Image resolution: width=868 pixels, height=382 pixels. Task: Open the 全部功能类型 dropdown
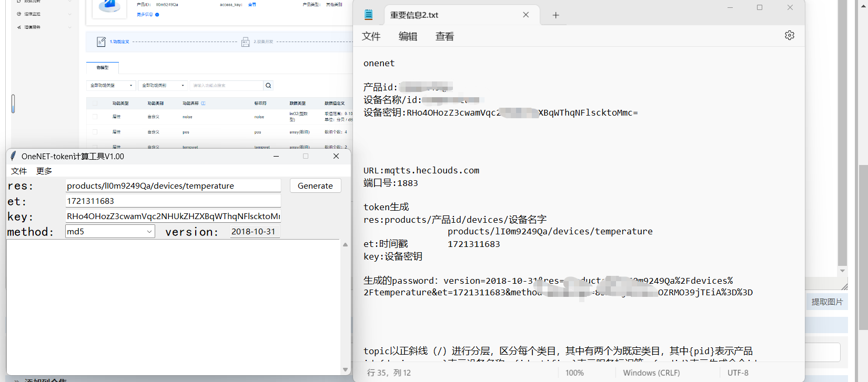[111, 85]
